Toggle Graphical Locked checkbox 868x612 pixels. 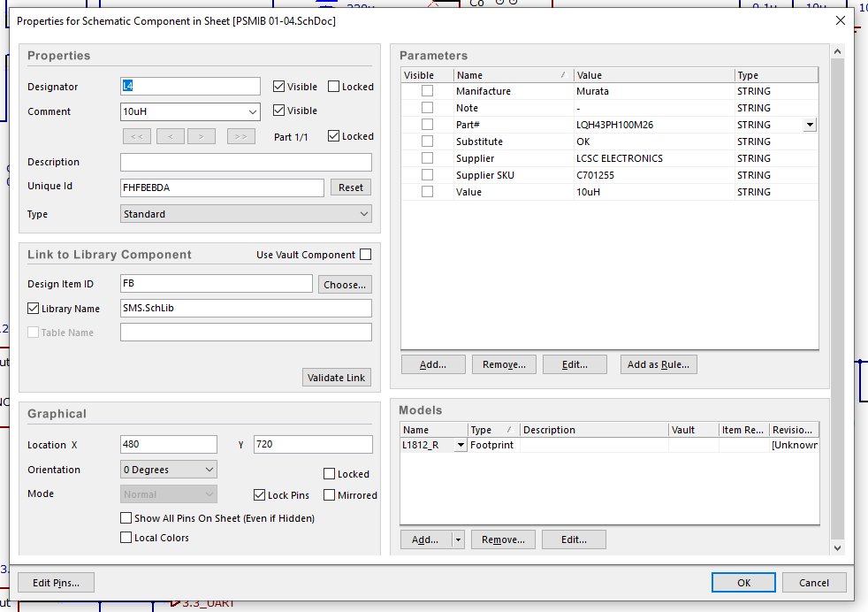tap(330, 473)
